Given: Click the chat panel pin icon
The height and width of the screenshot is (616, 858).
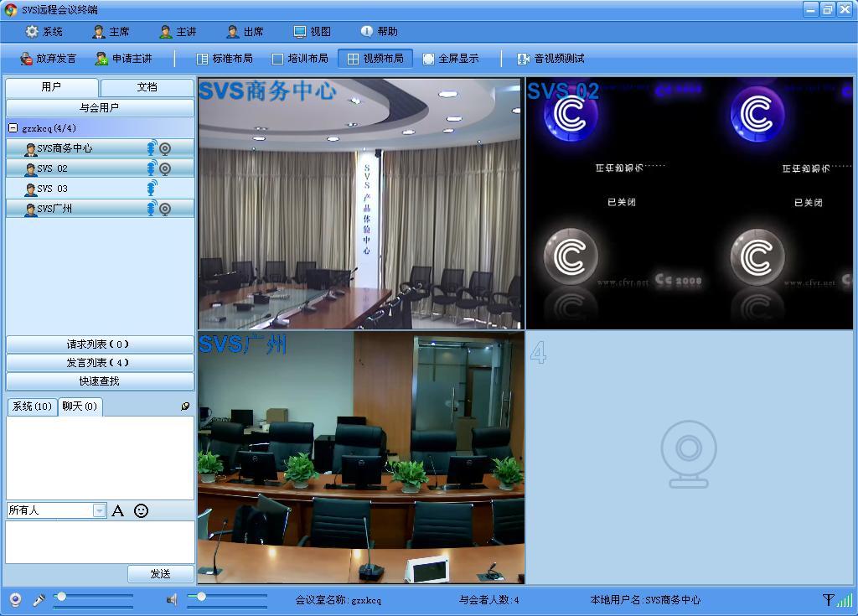Looking at the screenshot, I should [185, 406].
